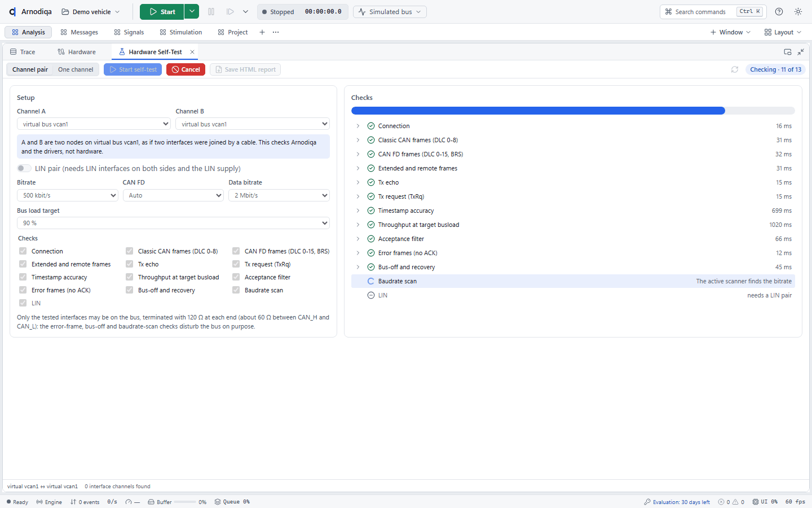
Task: Click the pop-out window icon in panel header
Action: coord(788,52)
